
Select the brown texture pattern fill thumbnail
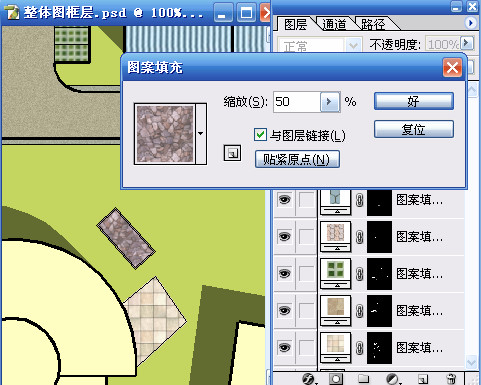click(x=335, y=310)
